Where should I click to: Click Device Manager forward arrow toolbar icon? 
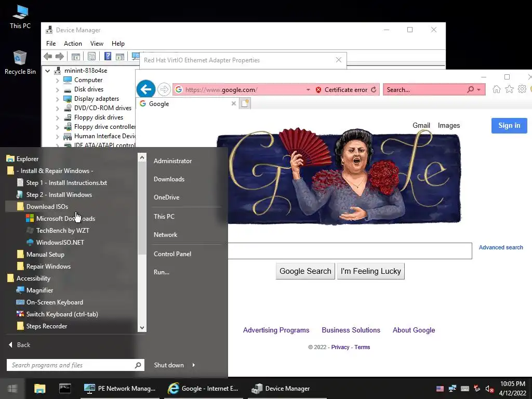coord(60,56)
